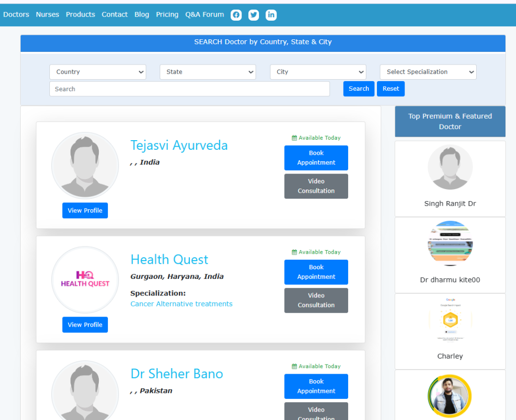Open Dr dharmu kite00 featured thumbnail
516x420 pixels.
(x=450, y=244)
